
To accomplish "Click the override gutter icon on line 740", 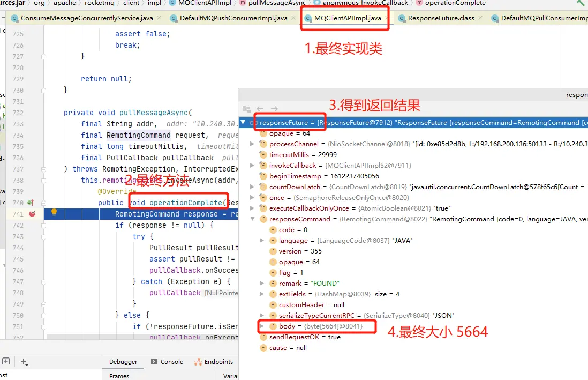I will [30, 203].
